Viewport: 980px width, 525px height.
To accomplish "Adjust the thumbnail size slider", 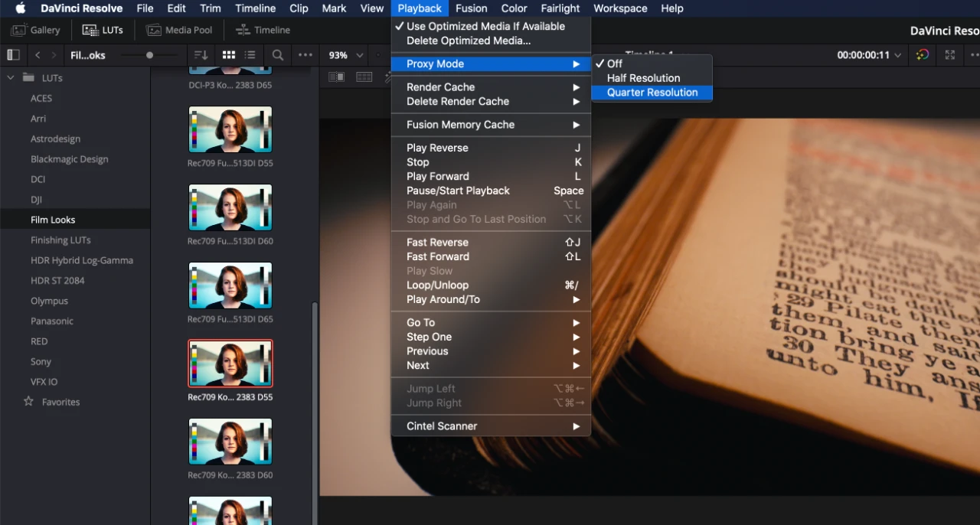I will click(149, 54).
